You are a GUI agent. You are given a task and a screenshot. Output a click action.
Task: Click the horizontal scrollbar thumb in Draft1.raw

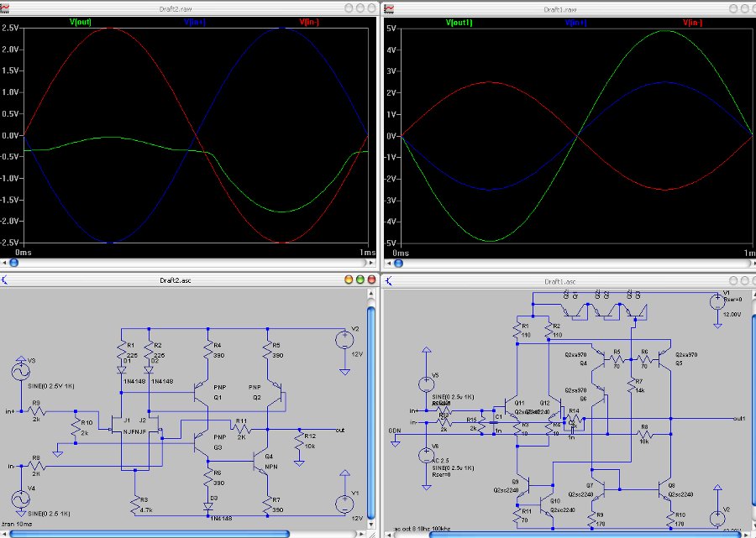[398, 263]
